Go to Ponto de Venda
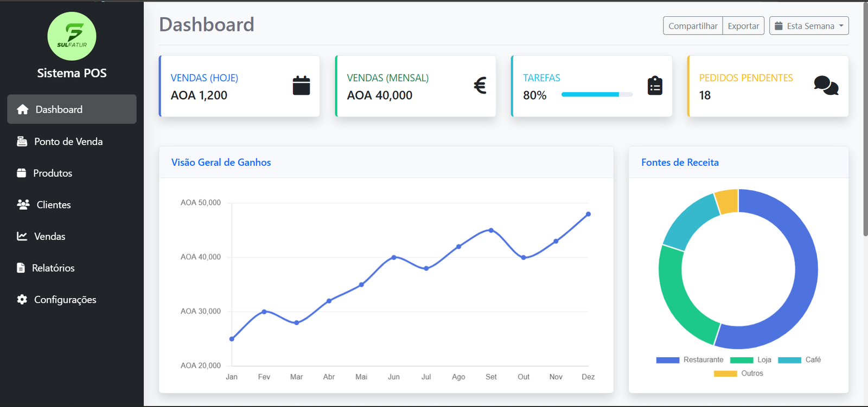This screenshot has width=868, height=407. point(72,141)
